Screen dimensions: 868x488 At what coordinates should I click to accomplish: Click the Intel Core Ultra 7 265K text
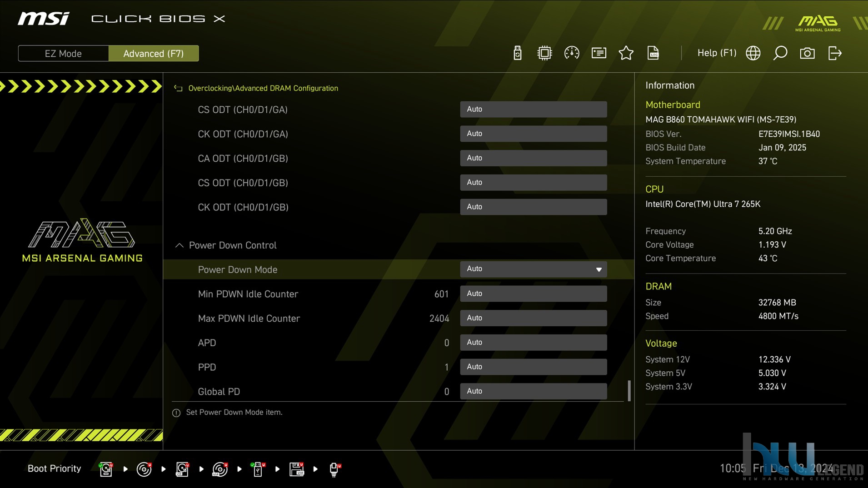pos(703,204)
